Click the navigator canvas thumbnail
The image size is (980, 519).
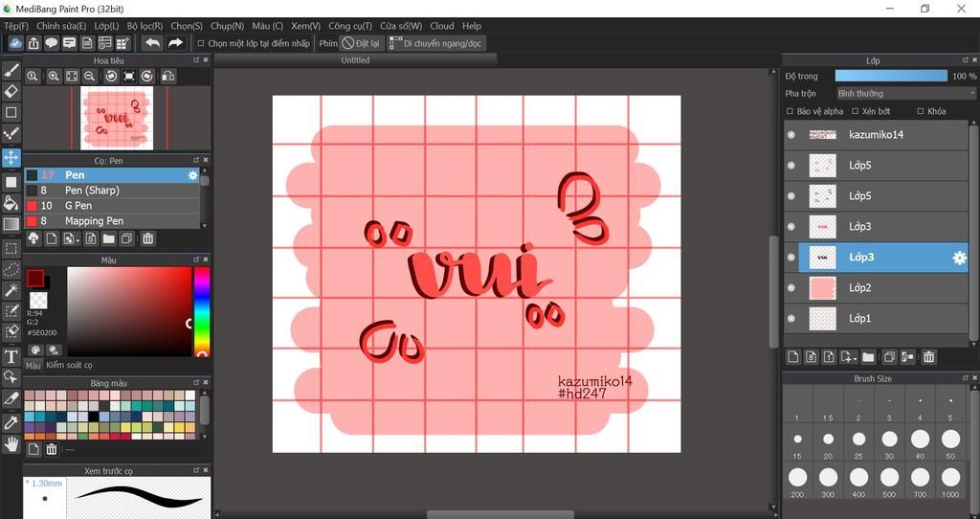tap(117, 118)
